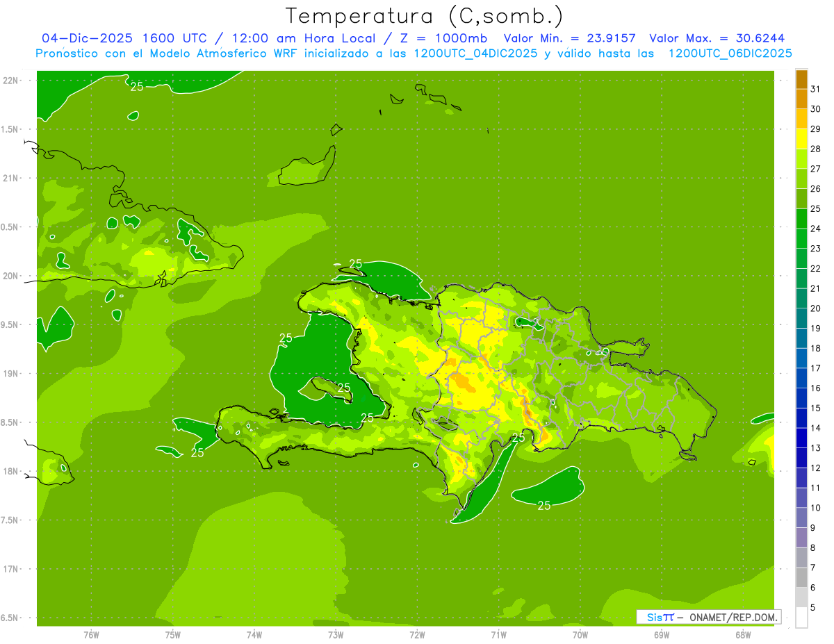Click the "68W" longitude label
This screenshot has width=834, height=644.
pos(742,635)
